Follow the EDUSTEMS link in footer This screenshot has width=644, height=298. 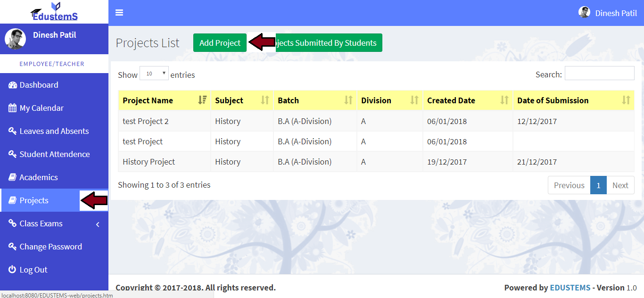[x=570, y=288]
